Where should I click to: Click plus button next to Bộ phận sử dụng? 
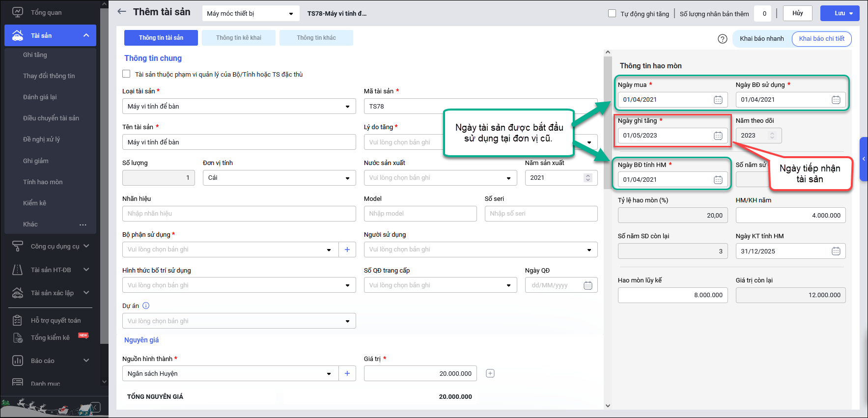[347, 250]
